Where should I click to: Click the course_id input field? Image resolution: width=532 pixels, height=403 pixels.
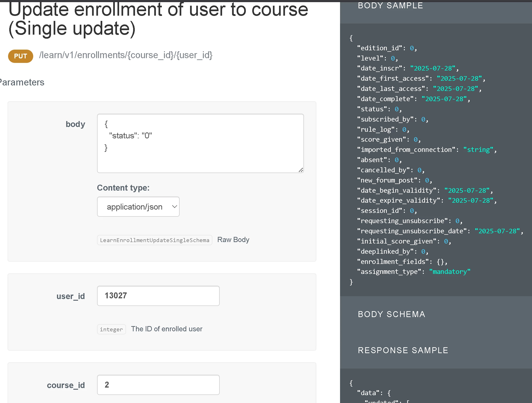[x=158, y=385]
